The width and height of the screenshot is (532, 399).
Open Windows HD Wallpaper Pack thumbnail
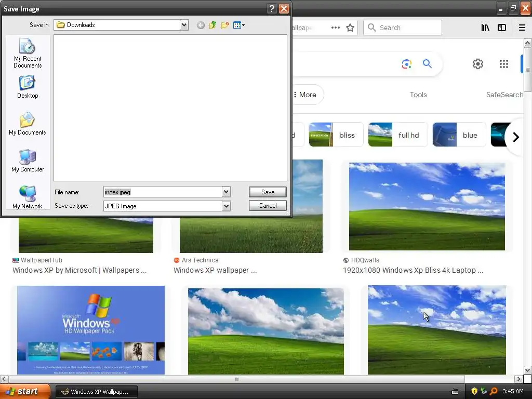click(91, 330)
